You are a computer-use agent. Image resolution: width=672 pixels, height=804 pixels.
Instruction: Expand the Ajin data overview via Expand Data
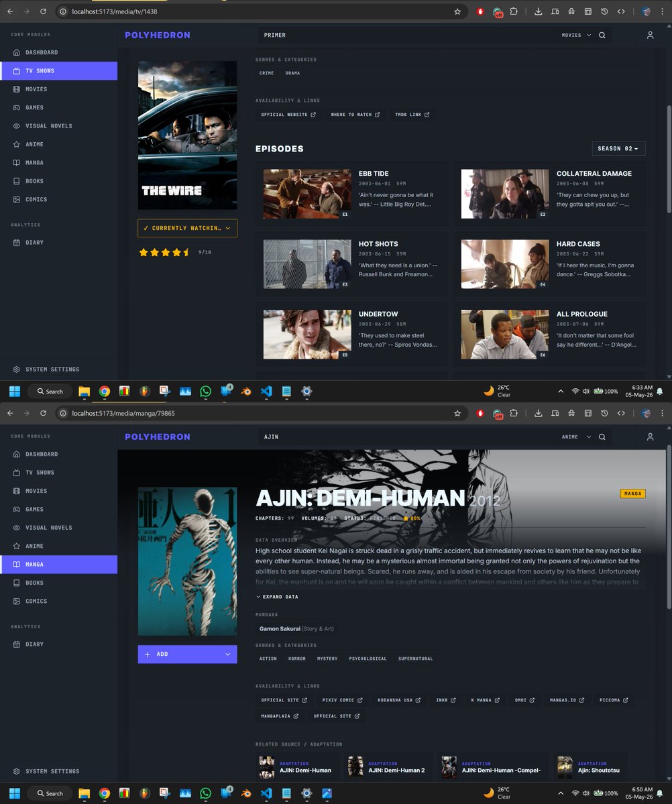277,597
